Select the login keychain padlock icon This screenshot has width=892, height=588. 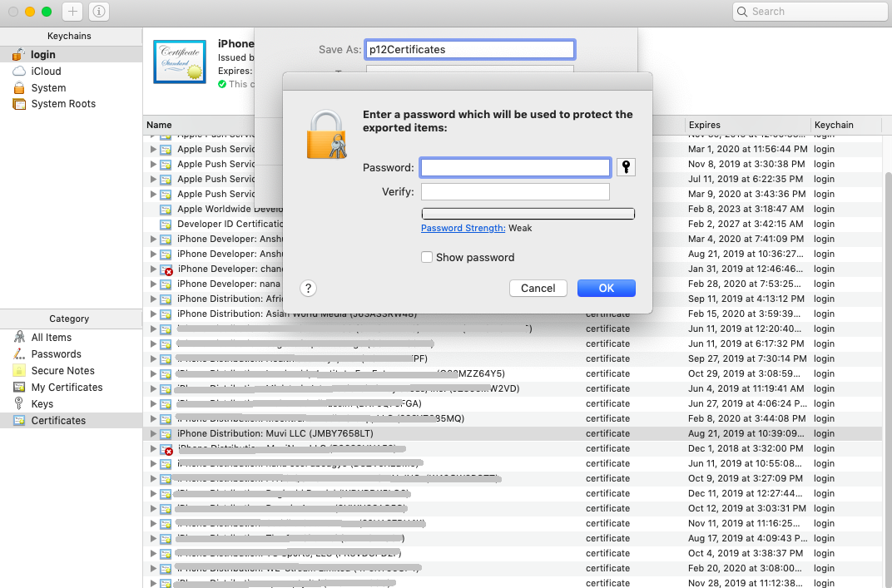pyautogui.click(x=19, y=55)
